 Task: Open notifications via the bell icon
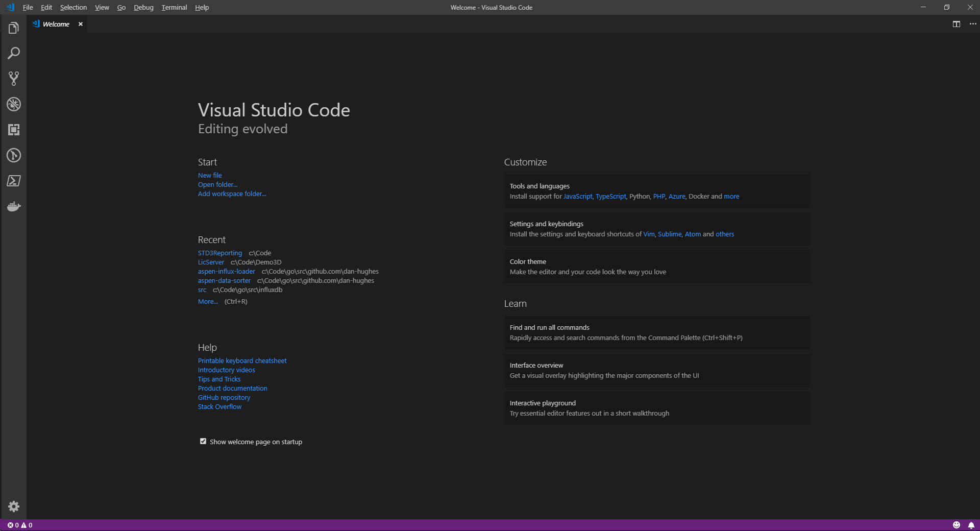(x=971, y=525)
